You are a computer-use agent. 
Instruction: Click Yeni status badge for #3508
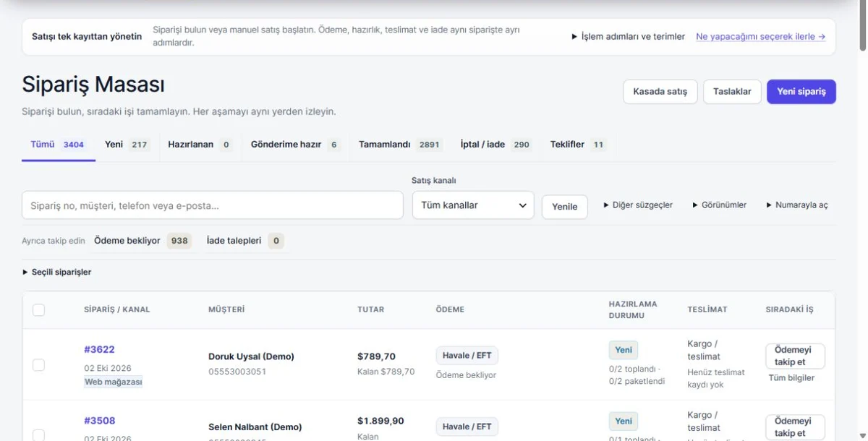point(624,421)
